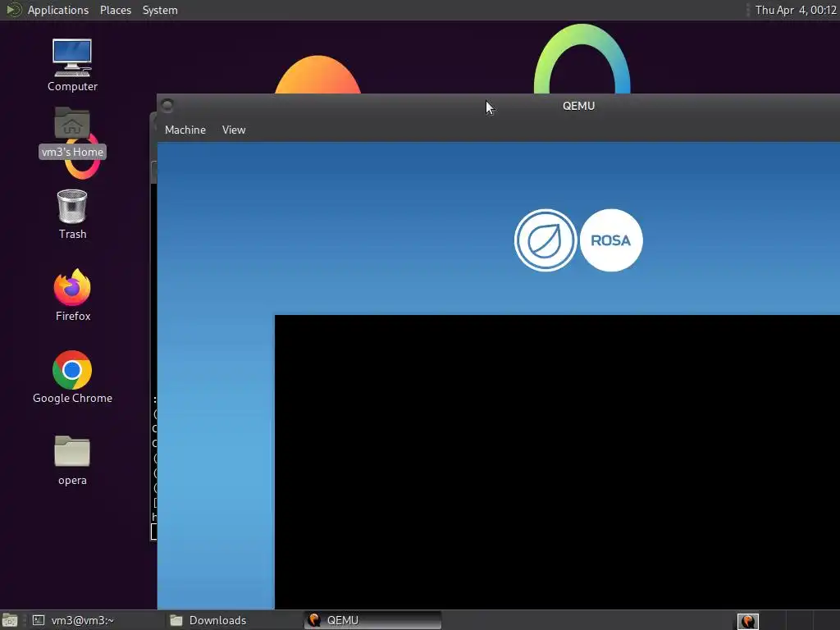Open the View menu in QEMU
Screen dimensions: 840x630
tap(234, 130)
